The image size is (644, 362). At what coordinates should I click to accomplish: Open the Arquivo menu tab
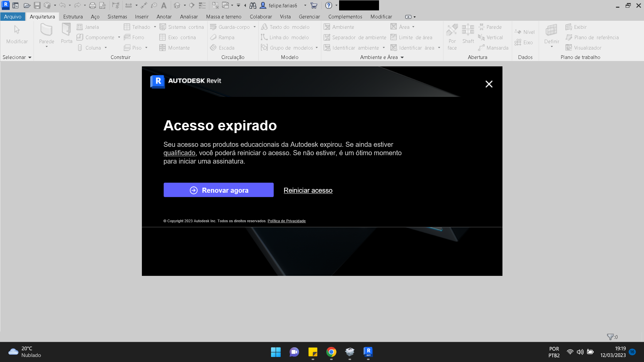coord(13,16)
